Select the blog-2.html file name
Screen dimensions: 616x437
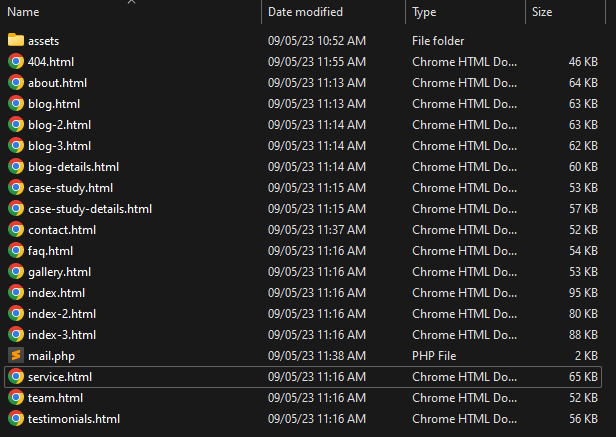coord(60,124)
